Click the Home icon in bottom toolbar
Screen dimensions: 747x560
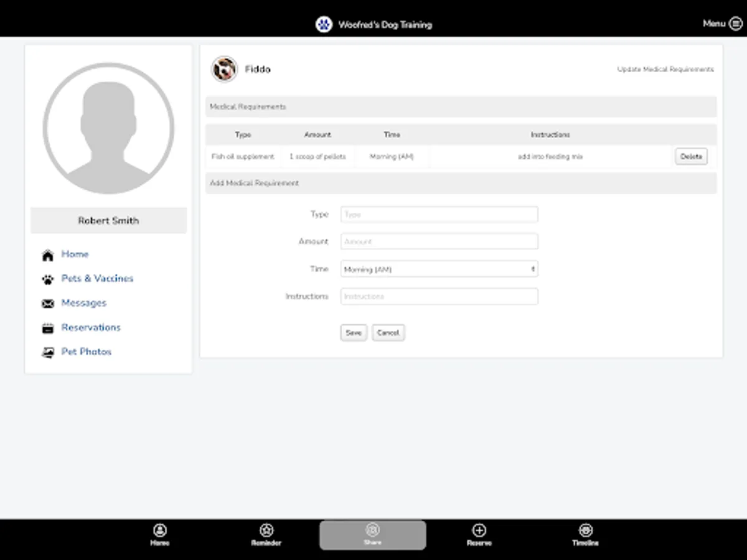(x=160, y=530)
